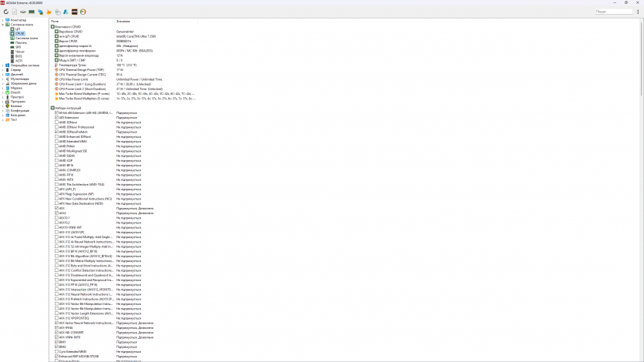Expand the DirectX tree node
Screen dimensions: 644x362
(x=3, y=92)
